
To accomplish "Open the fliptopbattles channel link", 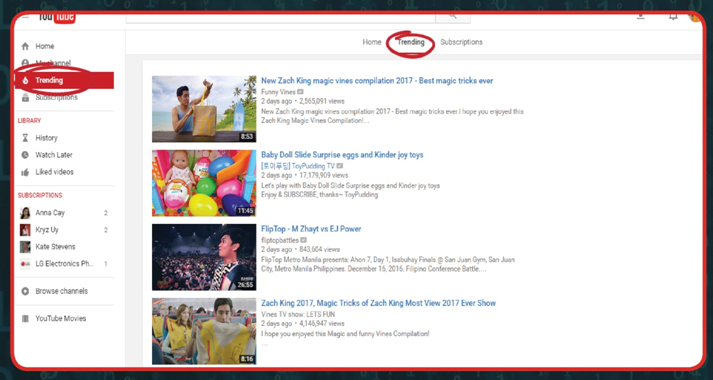I will (280, 240).
